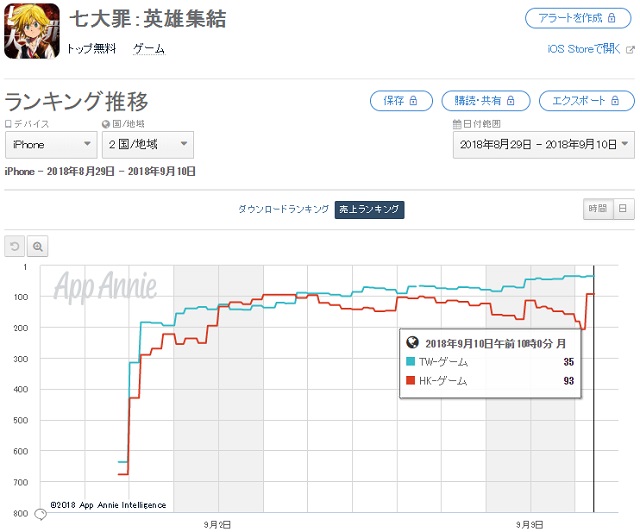Image resolution: width=640 pixels, height=532 pixels.
Task: Click the lock icon on 保存 button
Action: click(413, 100)
